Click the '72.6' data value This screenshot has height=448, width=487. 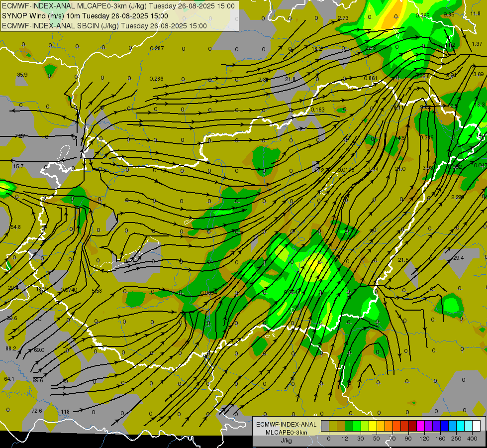tap(37, 411)
